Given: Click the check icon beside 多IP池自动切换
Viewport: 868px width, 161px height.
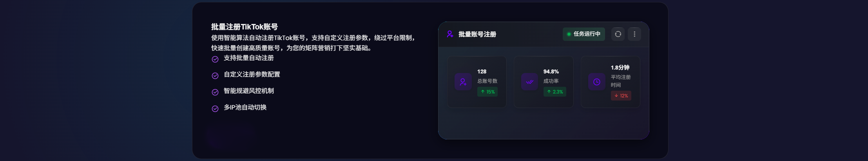Looking at the screenshot, I should click(x=215, y=109).
